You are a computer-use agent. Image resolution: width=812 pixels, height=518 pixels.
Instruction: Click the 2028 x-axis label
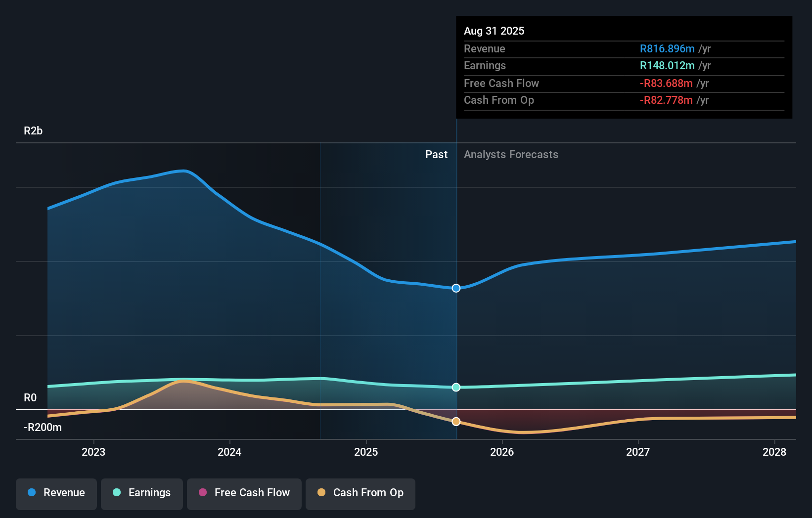[x=774, y=452]
